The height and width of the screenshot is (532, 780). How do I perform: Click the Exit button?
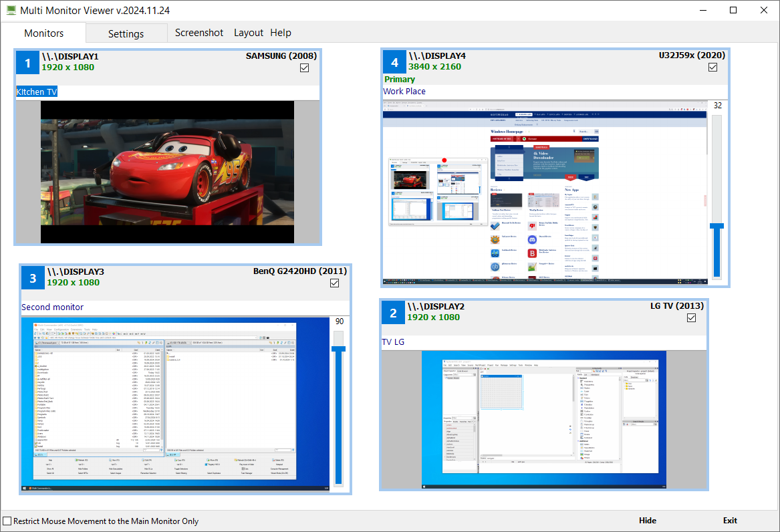click(x=730, y=521)
